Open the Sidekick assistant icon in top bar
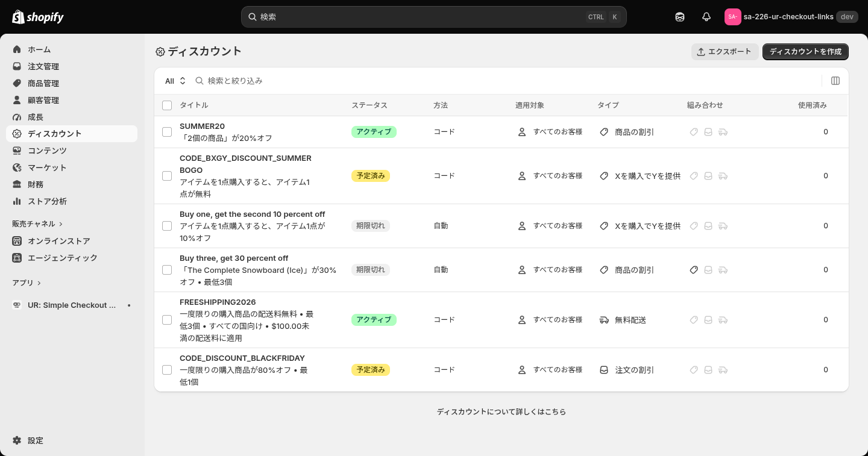Viewport: 868px width, 456px height. pos(680,17)
